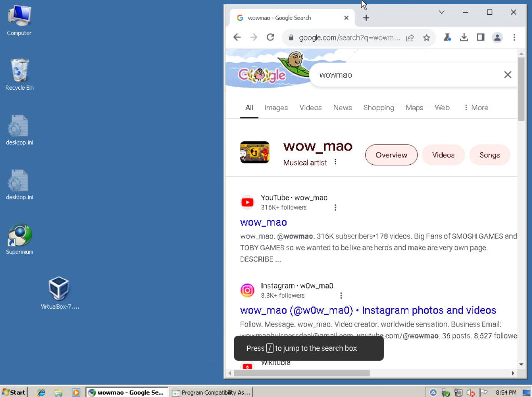Click the horizontal scrollbar thumb

(302, 373)
